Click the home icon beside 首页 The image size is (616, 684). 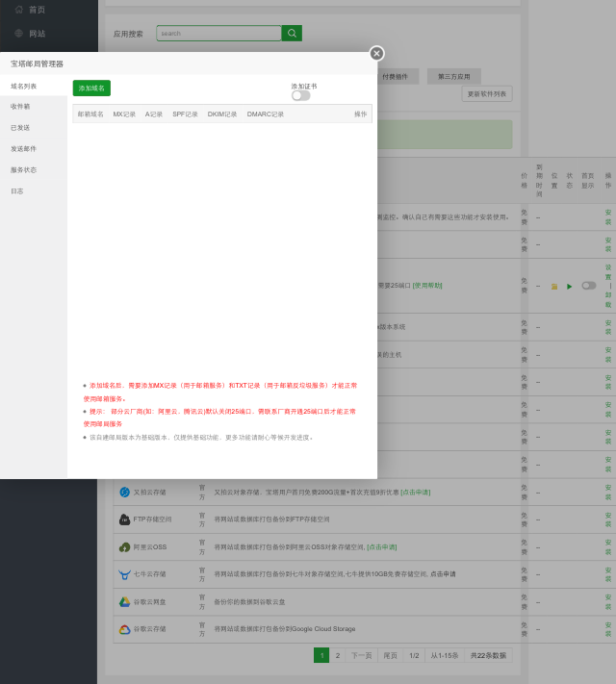19,10
